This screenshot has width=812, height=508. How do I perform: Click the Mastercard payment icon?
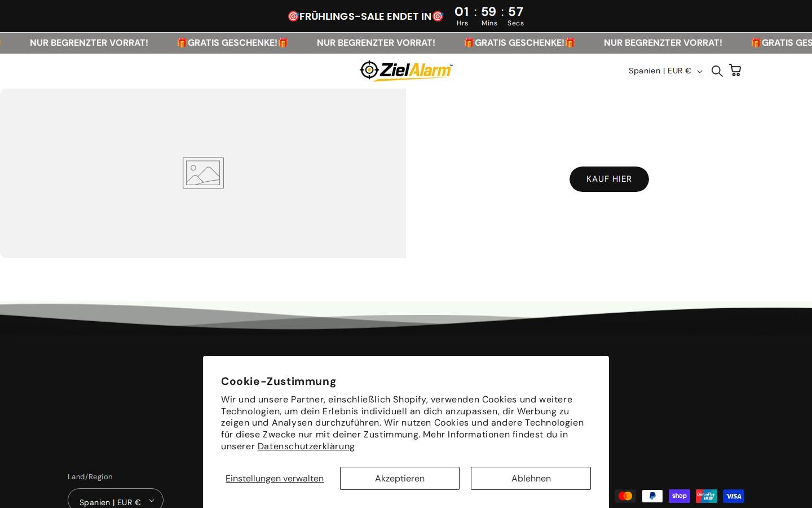[x=625, y=496]
